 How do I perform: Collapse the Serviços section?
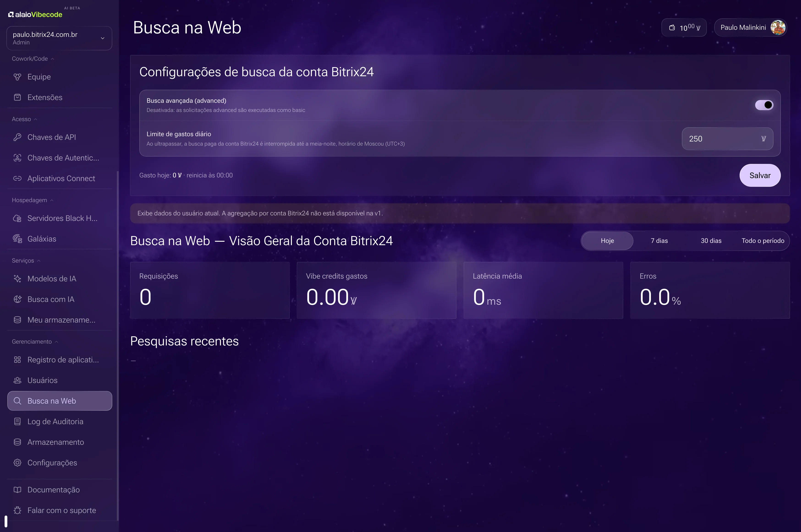pos(26,261)
